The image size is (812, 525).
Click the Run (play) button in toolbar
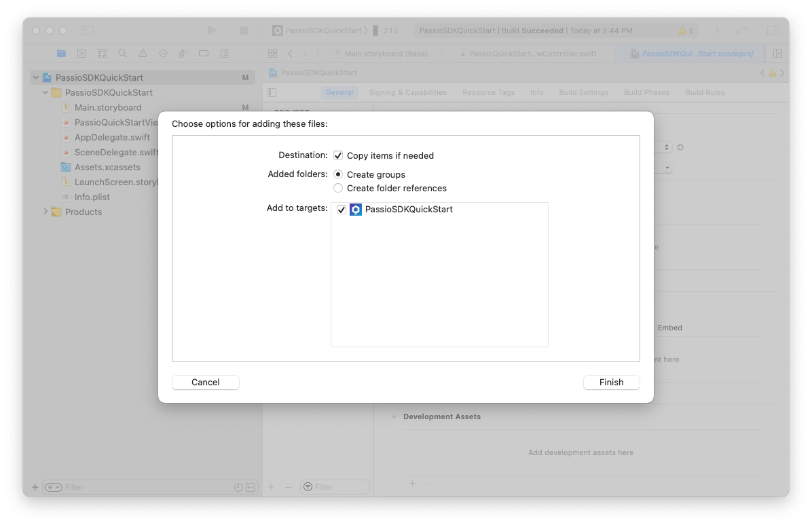(x=212, y=31)
